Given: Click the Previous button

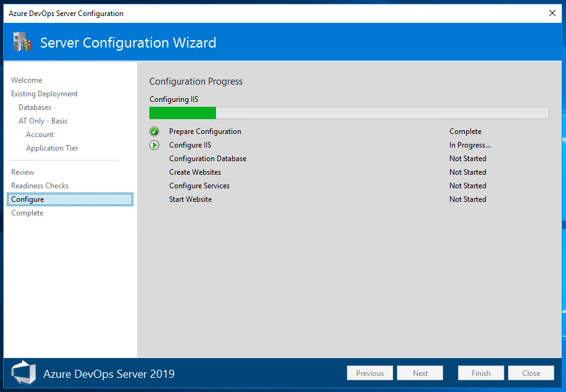Looking at the screenshot, I should (370, 373).
